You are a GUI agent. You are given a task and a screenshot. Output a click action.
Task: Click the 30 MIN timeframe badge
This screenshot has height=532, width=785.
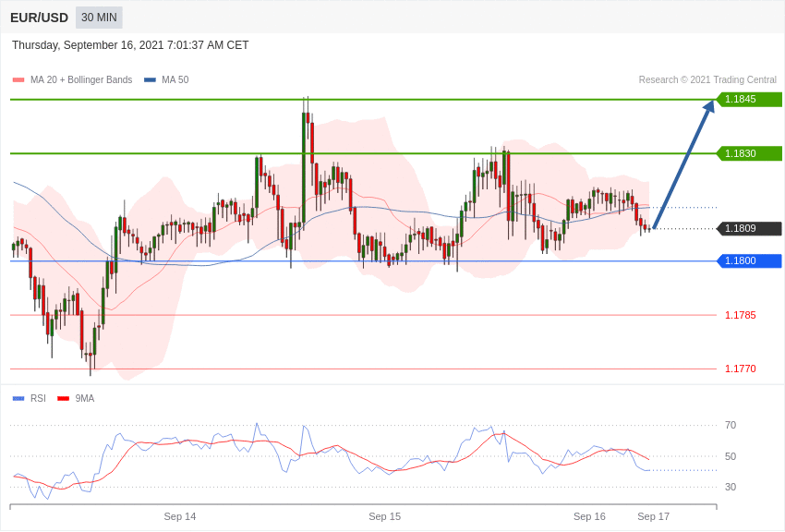tap(99, 18)
